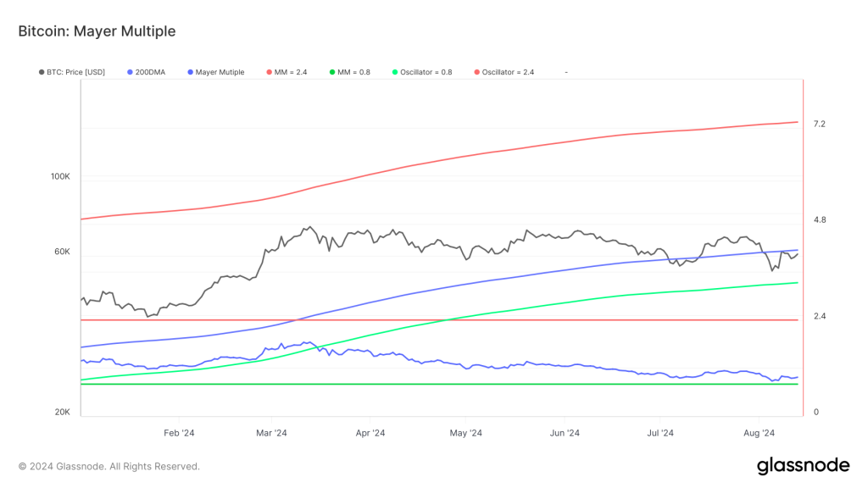This screenshot has width=868, height=488.
Task: Click the Apr '24 axis marker
Action: (370, 433)
